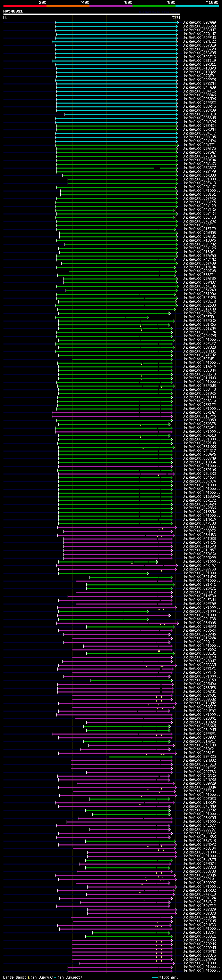Select hit label UniRef100_B9F5D1
The image size is (222, 980).
[x=199, y=316]
